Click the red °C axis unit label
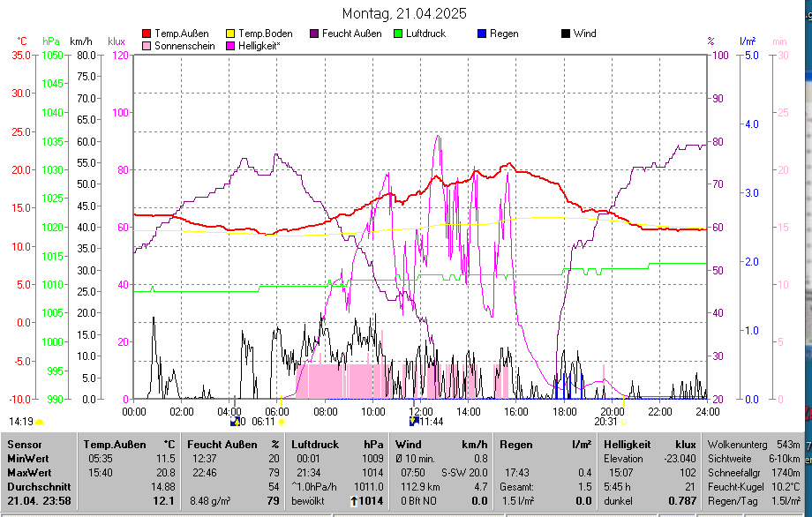Image resolution: width=812 pixels, height=517 pixels. tap(22, 41)
